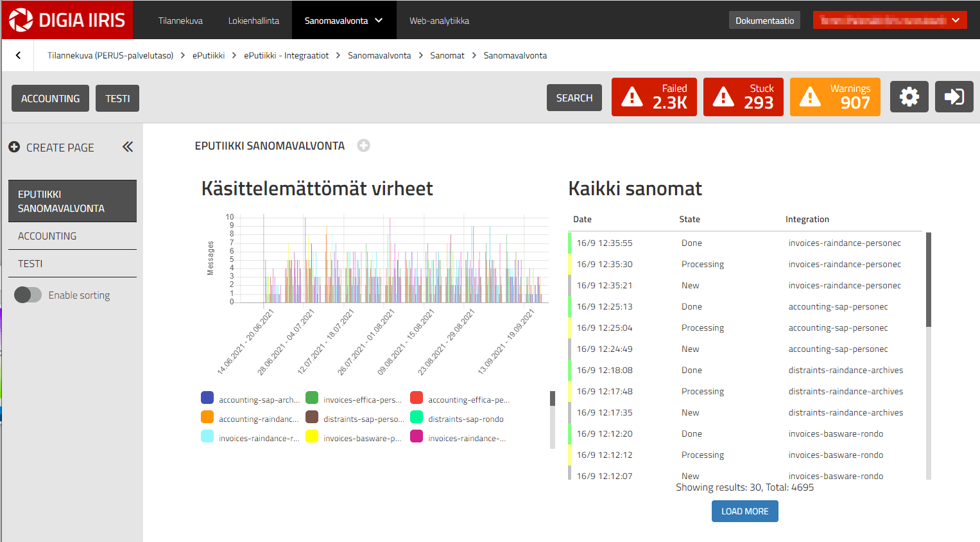
Task: Select ACCOUNTING in the sidebar
Action: point(73,236)
